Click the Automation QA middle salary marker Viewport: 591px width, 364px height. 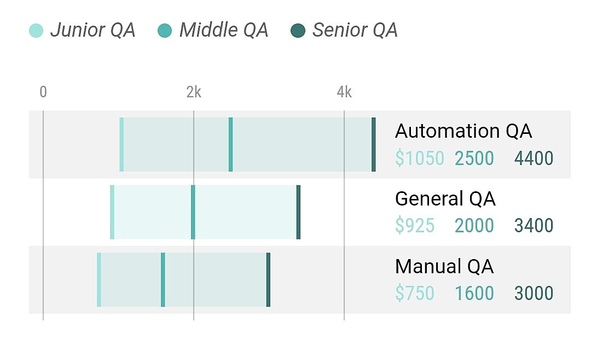(231, 144)
